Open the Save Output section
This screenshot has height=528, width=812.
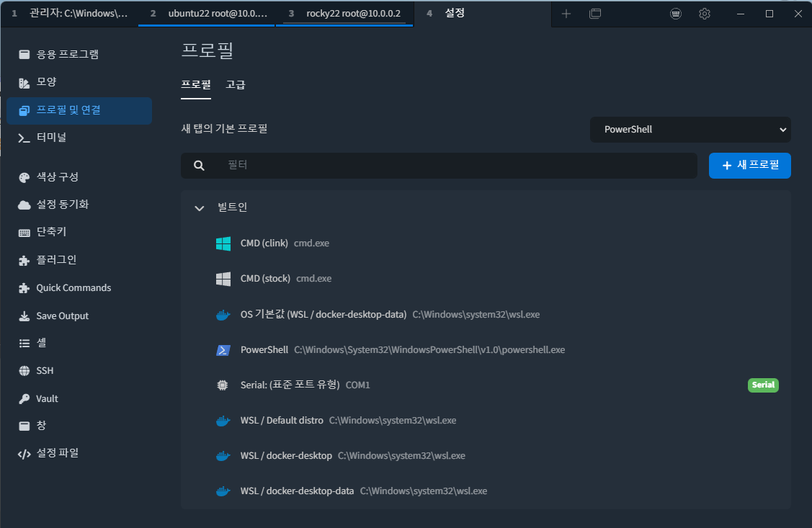(x=79, y=316)
